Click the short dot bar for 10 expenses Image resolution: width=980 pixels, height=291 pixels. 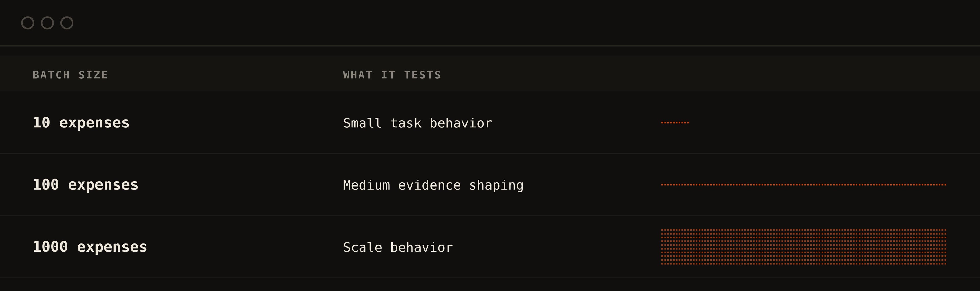point(675,123)
